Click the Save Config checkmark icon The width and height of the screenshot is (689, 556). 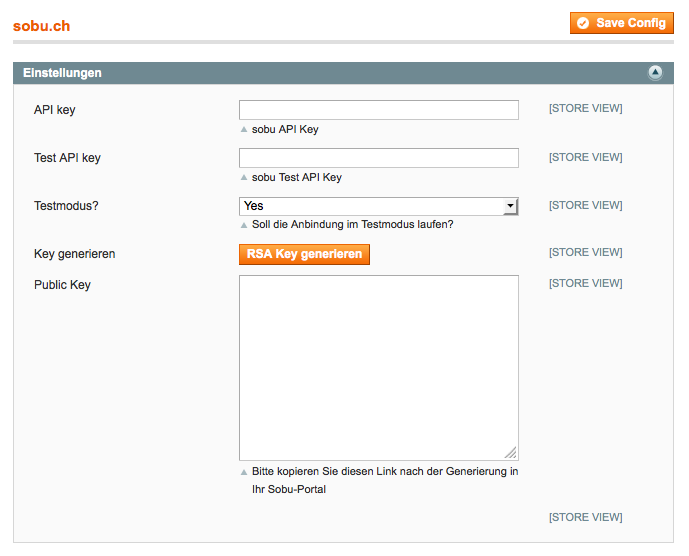(x=583, y=23)
